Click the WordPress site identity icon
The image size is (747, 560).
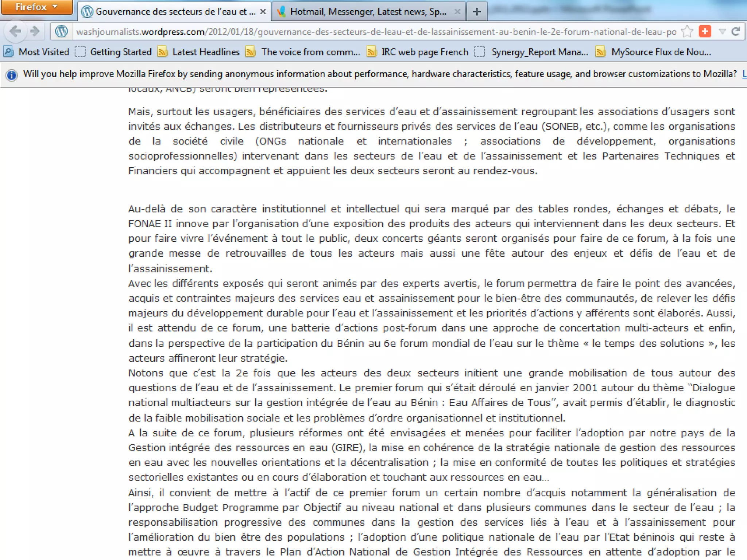click(61, 31)
